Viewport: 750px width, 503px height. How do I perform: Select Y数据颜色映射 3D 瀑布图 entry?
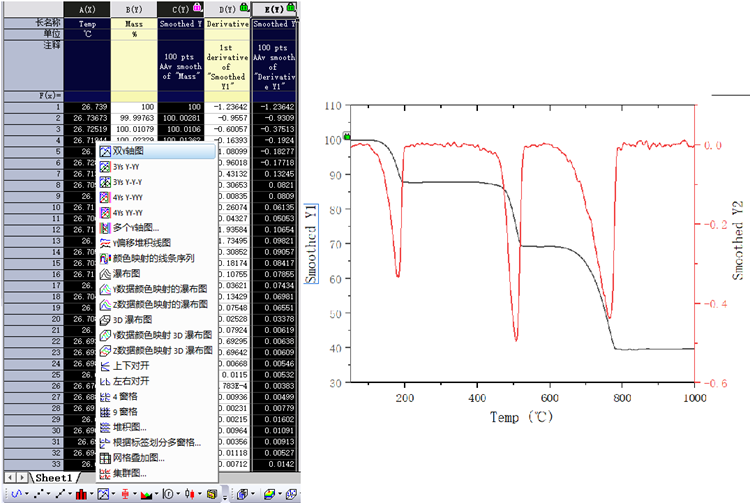pos(157,335)
